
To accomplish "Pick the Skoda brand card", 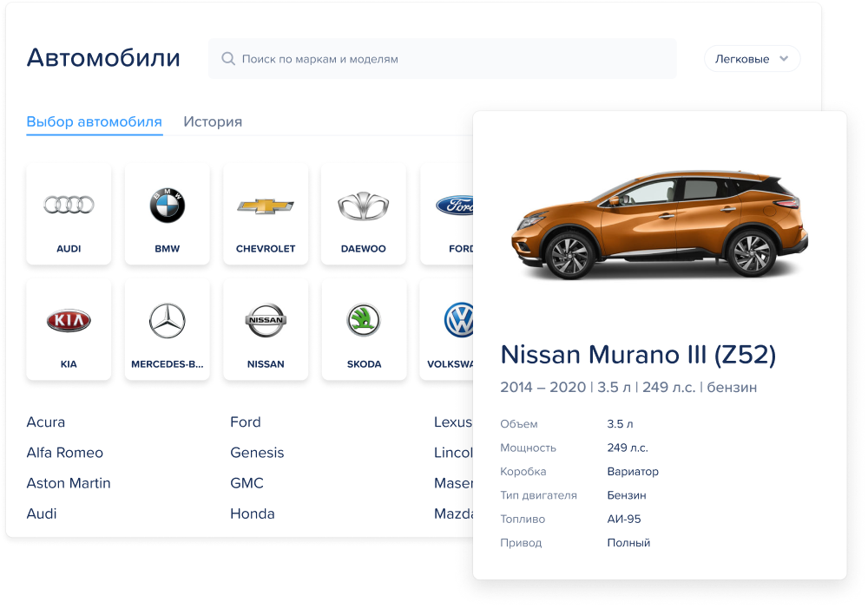I will tap(364, 330).
